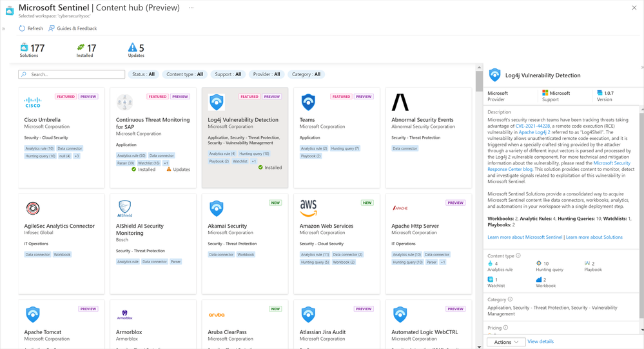Click the Armorblox logo

pyautogui.click(x=124, y=315)
